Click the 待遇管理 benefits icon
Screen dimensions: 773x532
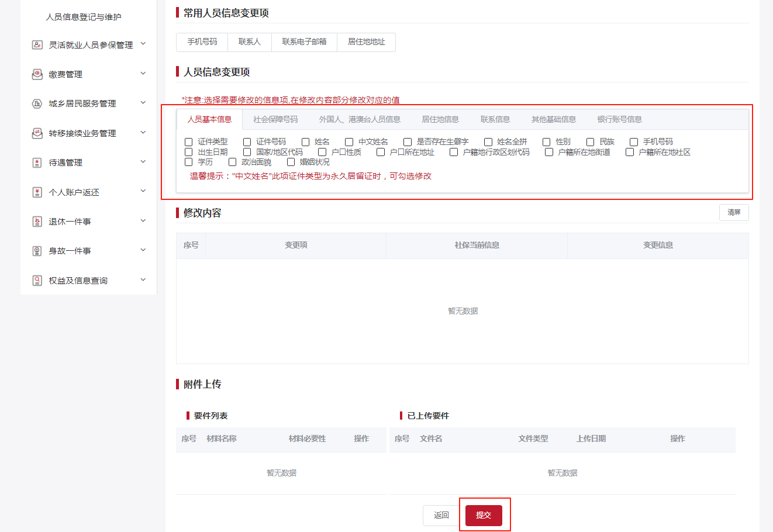point(34,163)
